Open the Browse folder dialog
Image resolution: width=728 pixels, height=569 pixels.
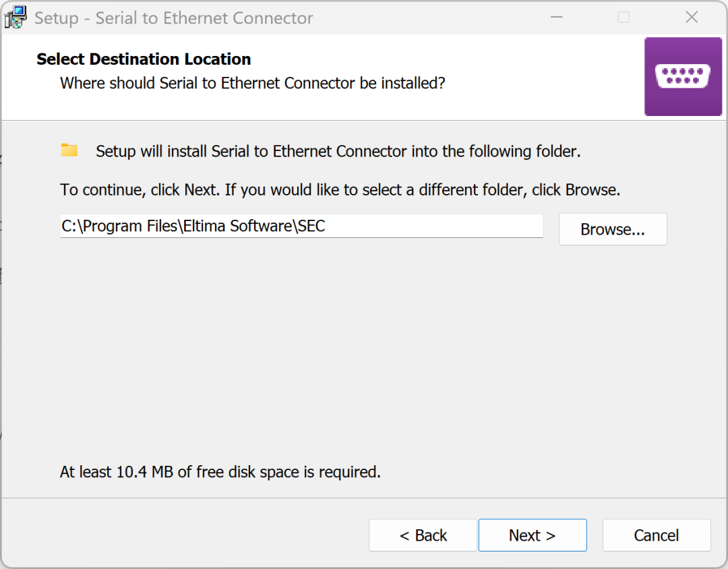612,229
